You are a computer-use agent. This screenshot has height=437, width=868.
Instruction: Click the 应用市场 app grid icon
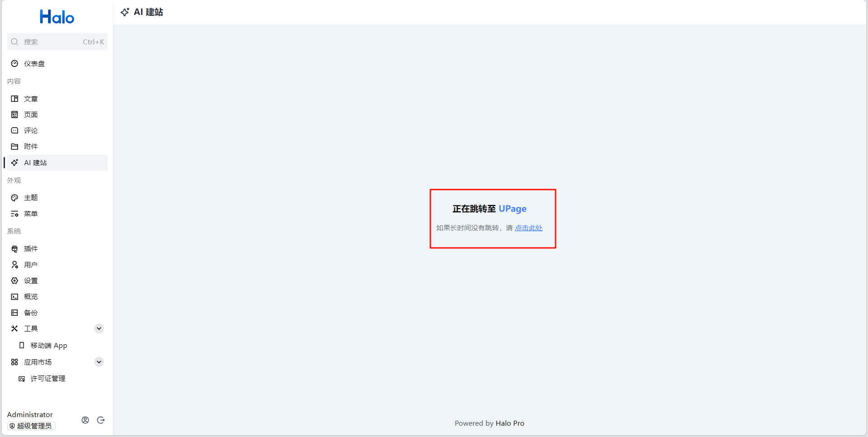click(15, 362)
